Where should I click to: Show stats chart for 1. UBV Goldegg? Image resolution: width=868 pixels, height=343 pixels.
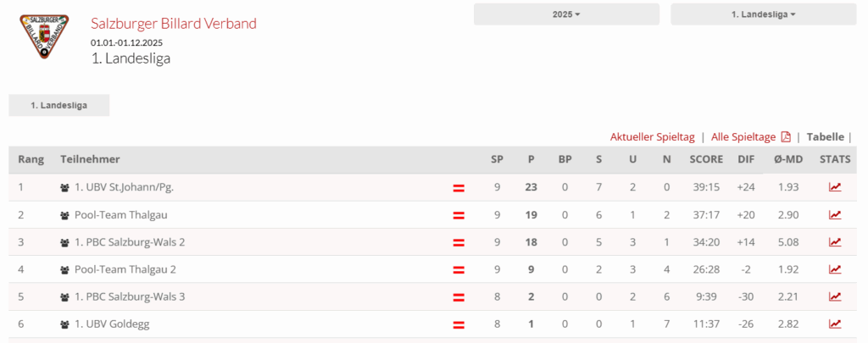click(835, 324)
